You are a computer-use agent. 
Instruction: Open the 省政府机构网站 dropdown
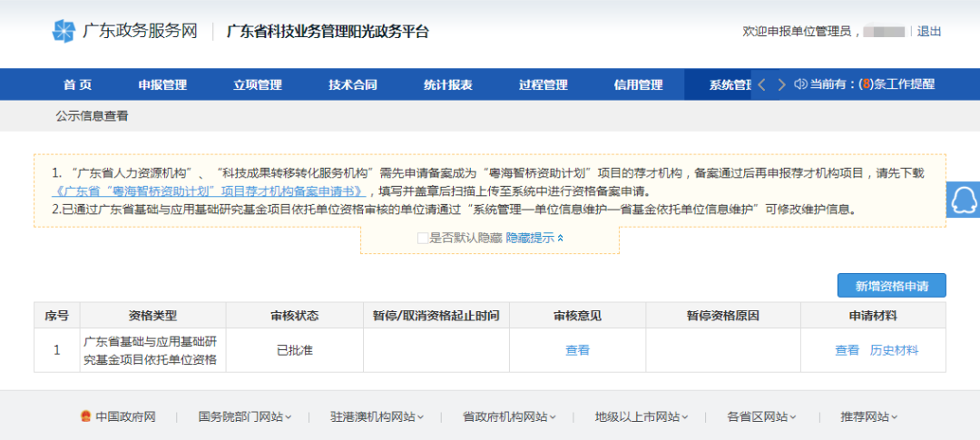click(511, 417)
